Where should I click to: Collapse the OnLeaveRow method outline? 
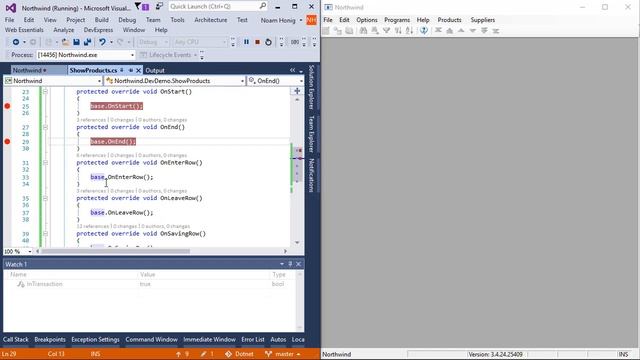click(45, 198)
